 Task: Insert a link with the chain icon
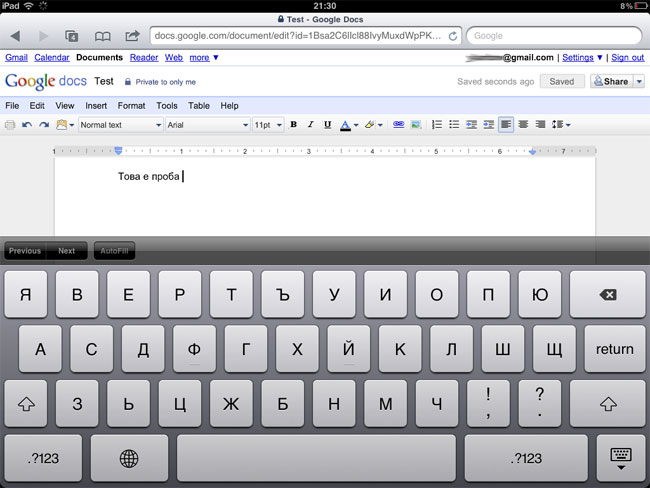(x=398, y=124)
